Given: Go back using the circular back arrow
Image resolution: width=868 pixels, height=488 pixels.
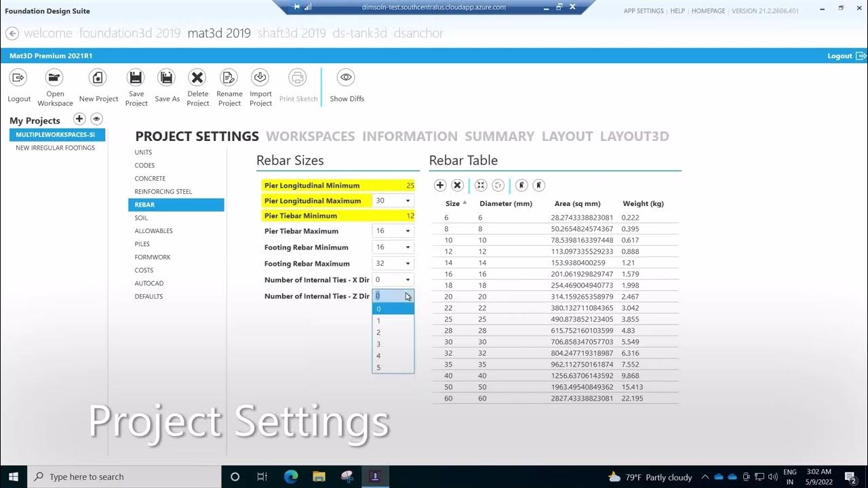Looking at the screenshot, I should coord(12,33).
